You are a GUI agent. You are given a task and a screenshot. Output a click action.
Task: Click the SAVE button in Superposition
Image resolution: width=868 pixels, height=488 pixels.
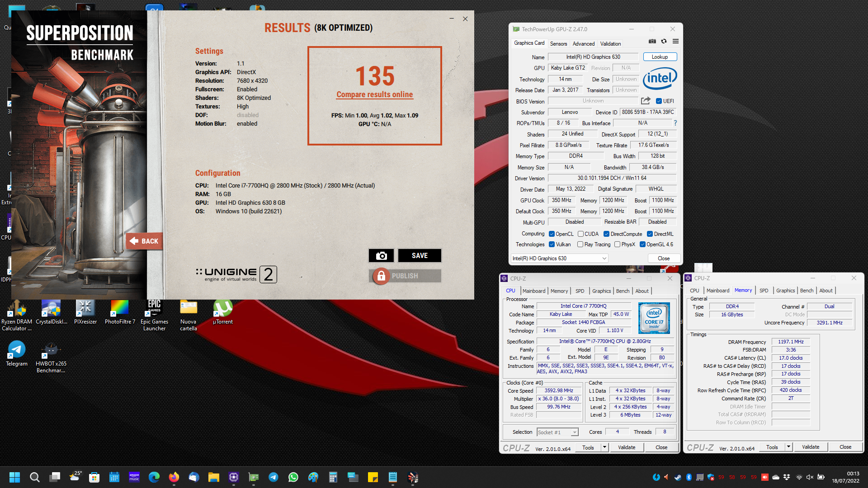(420, 256)
